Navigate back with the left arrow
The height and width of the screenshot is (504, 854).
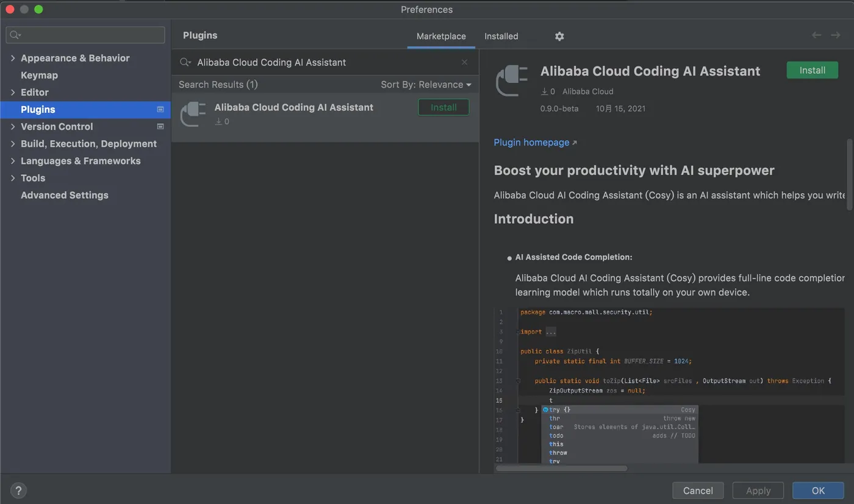[x=816, y=35]
